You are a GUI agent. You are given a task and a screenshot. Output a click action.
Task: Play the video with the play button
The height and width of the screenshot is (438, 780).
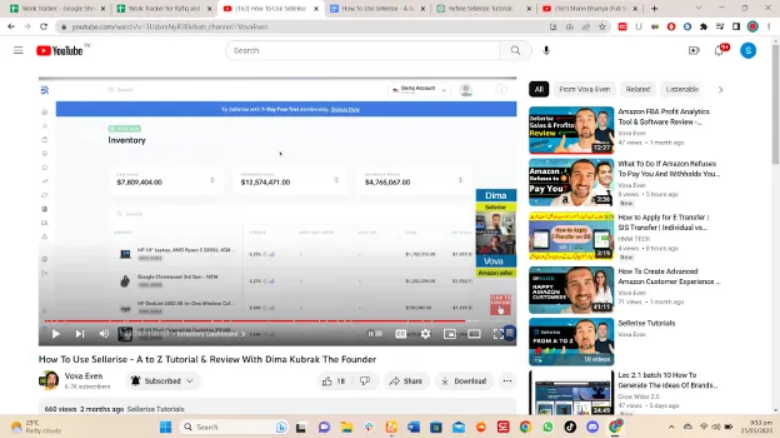click(x=56, y=334)
